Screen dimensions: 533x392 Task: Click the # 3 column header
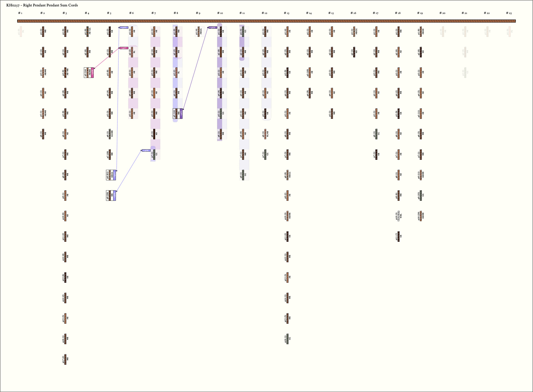[65, 13]
